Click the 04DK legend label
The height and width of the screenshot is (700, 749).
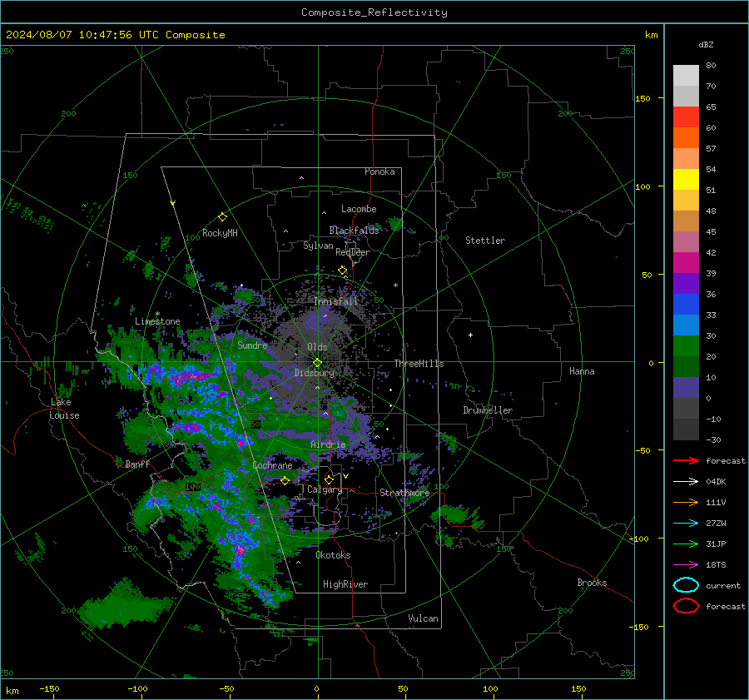click(x=716, y=482)
